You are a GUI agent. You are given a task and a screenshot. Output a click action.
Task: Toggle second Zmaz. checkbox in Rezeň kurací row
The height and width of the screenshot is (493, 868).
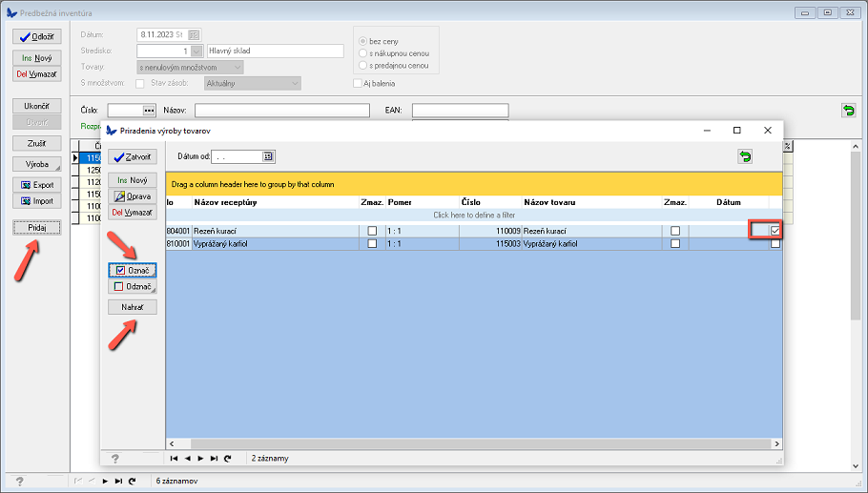click(x=675, y=231)
